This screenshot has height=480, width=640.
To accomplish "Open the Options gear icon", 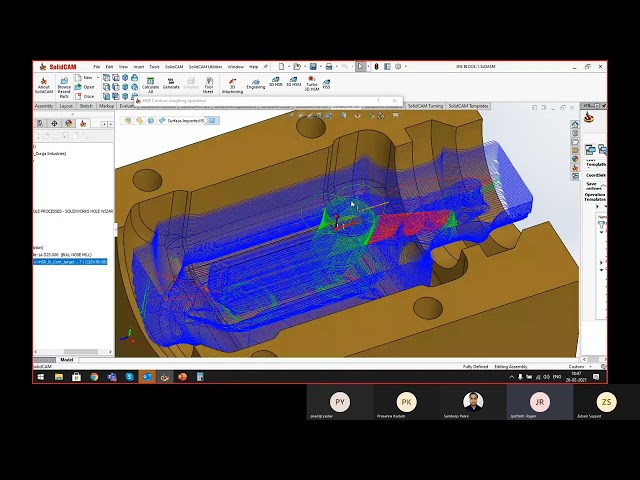I will [x=398, y=67].
